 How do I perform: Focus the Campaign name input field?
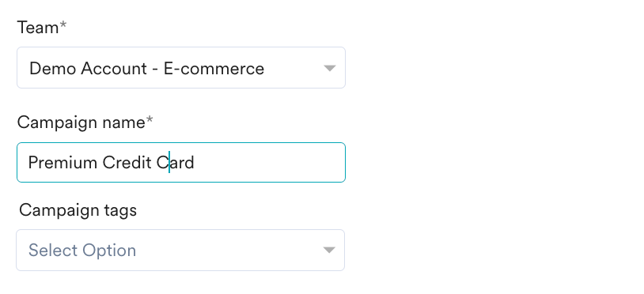click(x=181, y=162)
